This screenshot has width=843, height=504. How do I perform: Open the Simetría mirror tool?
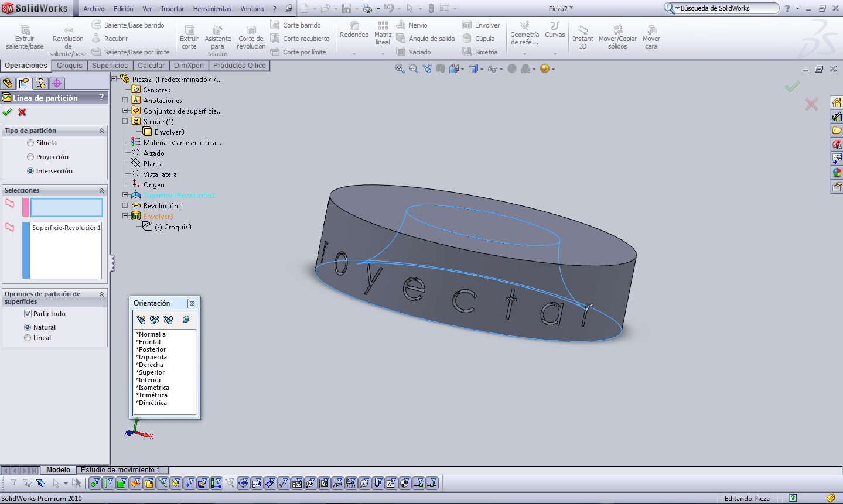click(x=480, y=52)
